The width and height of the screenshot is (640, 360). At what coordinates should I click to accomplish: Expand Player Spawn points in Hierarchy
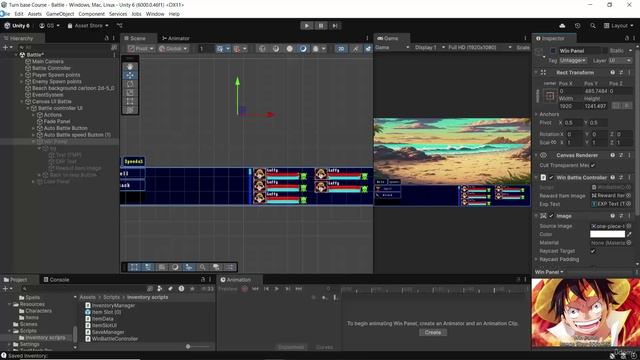point(22,75)
